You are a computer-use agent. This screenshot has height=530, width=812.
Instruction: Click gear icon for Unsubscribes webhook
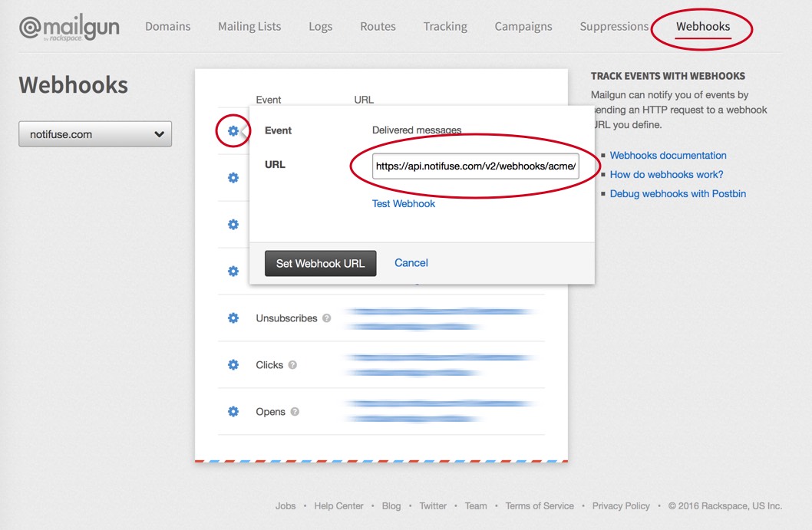(233, 318)
